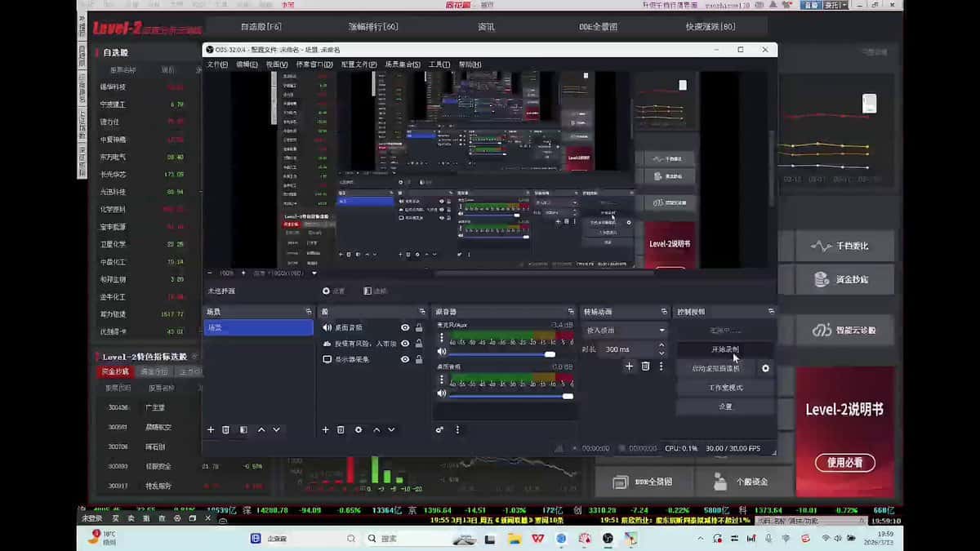Hide the 显示器采集 source with eye icon
The width and height of the screenshot is (980, 551).
click(405, 359)
